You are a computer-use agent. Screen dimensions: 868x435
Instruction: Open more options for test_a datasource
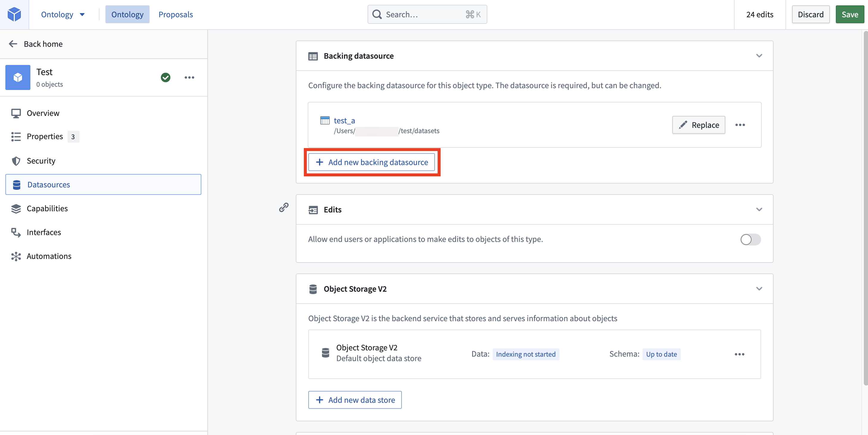(740, 125)
